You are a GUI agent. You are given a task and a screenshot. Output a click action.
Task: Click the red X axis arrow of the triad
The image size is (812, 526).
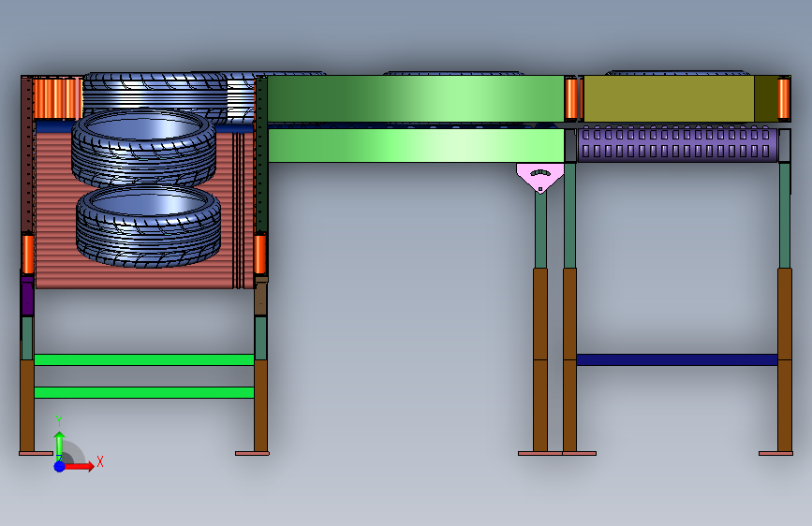(79, 466)
